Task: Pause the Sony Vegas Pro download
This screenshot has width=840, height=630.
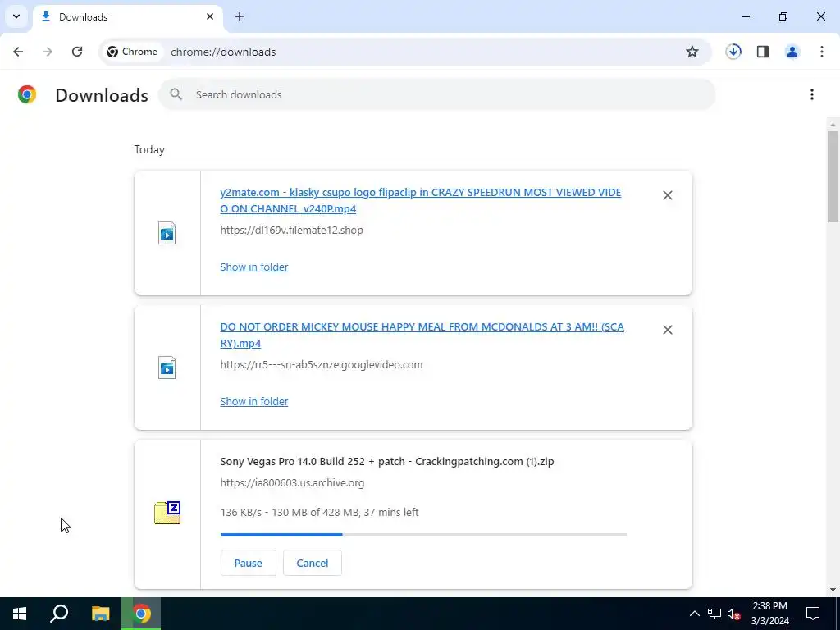Action: 248,563
